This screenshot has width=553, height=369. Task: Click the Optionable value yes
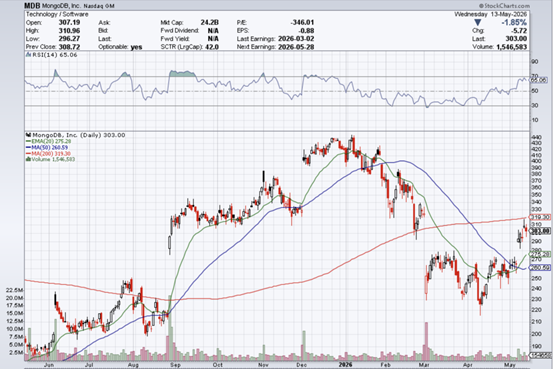[136, 47]
